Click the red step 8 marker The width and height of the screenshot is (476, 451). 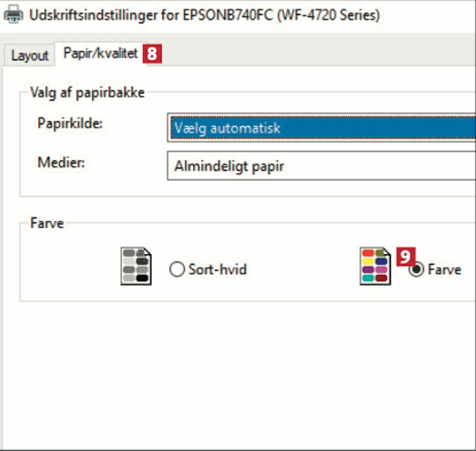[x=152, y=54]
